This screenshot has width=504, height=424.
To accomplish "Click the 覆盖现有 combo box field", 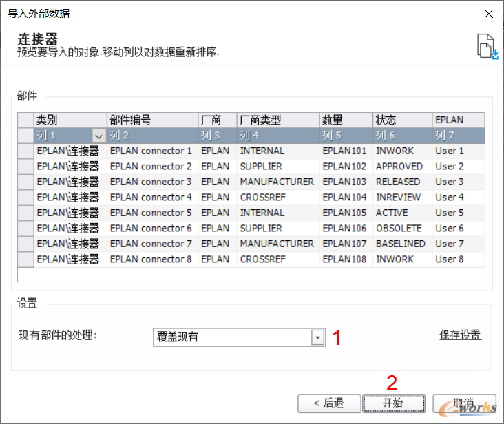I will (240, 337).
